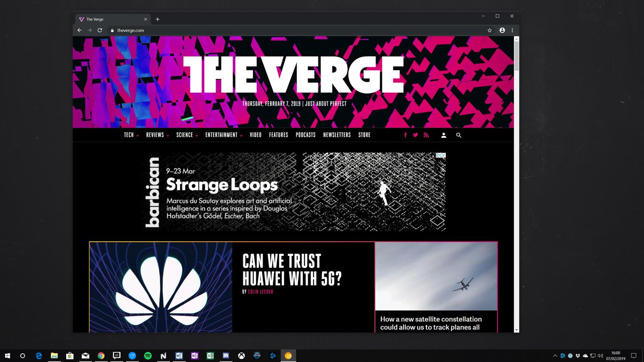Go to the Podcasts section

tap(305, 135)
